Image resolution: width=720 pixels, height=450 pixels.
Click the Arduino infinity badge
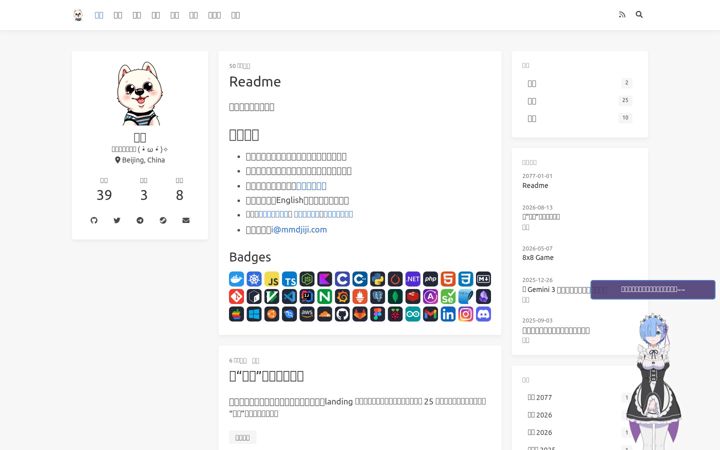(x=413, y=314)
